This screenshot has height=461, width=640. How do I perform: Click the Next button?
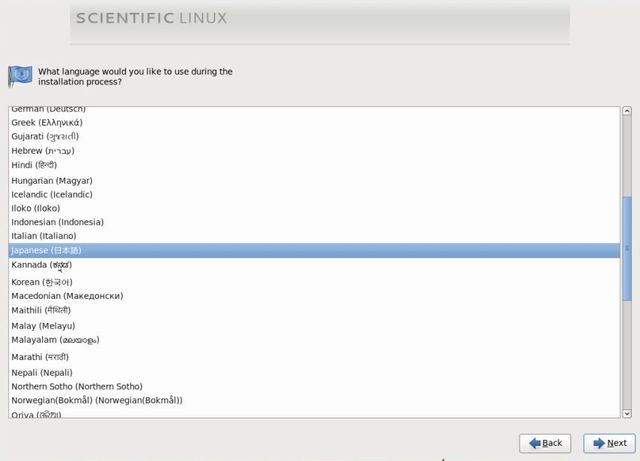(608, 442)
